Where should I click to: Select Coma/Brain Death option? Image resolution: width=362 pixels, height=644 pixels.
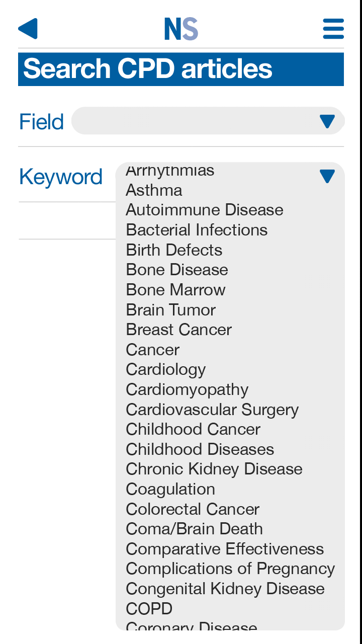tap(194, 529)
